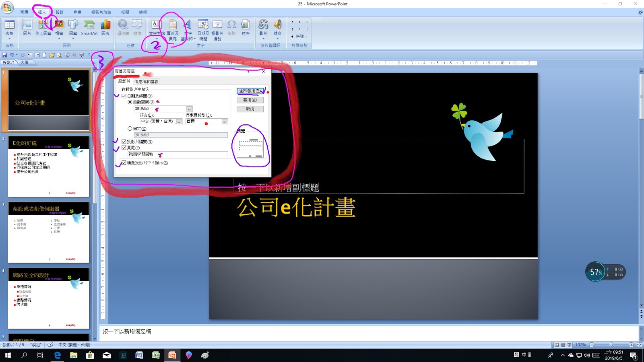
Task: Open the 常用 (Home) ribbon tab
Action: tap(24, 12)
